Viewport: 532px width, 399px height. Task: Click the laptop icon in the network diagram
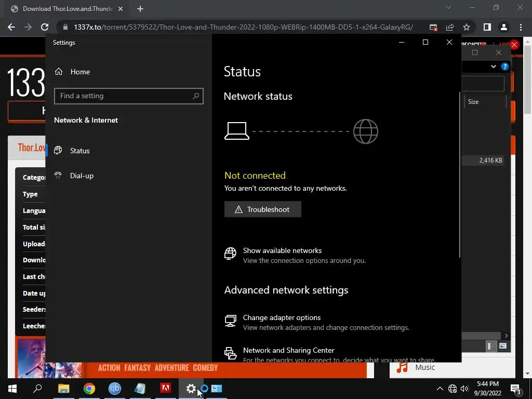pos(237,131)
